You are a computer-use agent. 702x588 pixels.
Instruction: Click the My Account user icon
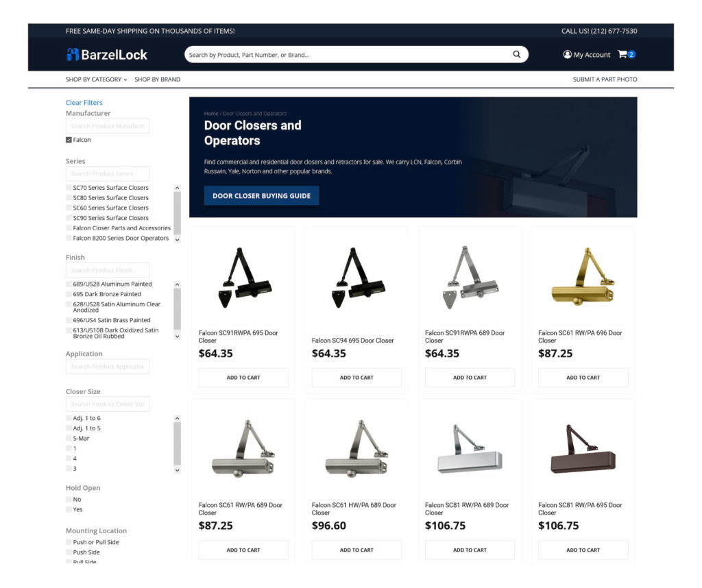pyautogui.click(x=567, y=54)
